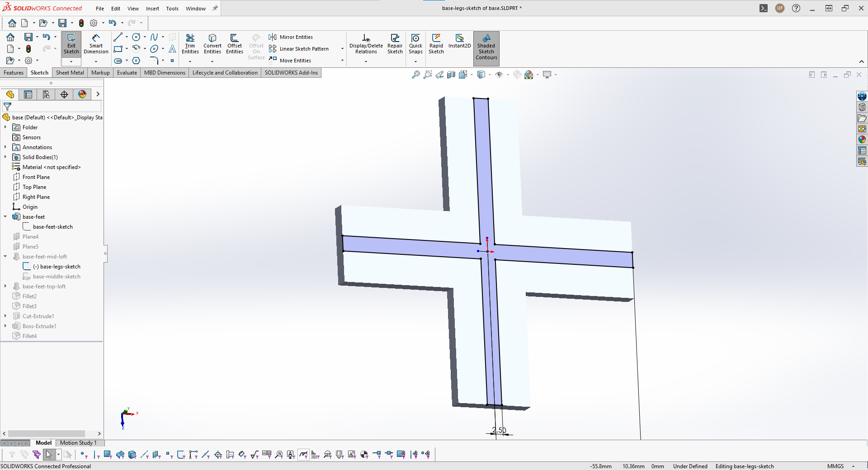Open the Trim Entities tool
This screenshot has height=470, width=868.
click(190, 44)
